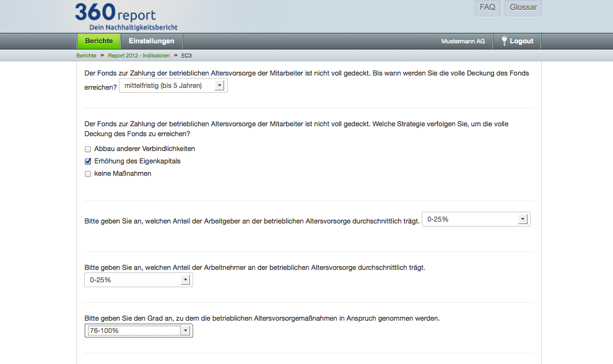
Task: Click the key icon beside Logout
Action: tap(505, 41)
